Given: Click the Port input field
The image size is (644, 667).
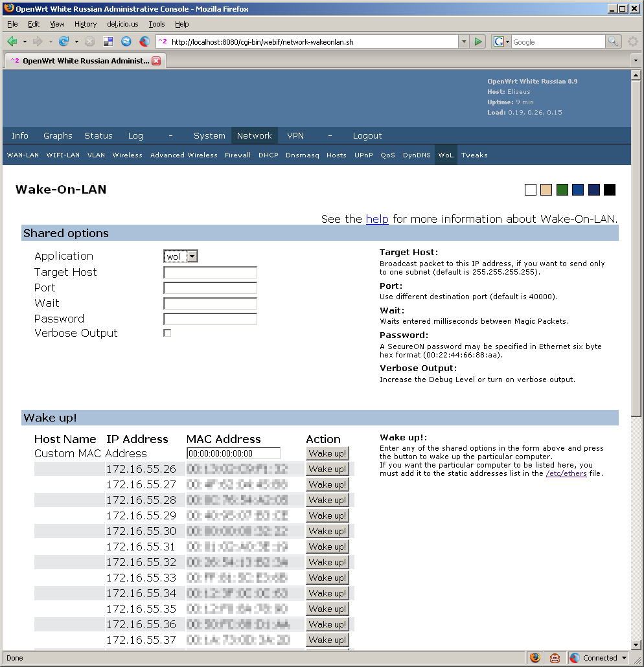Looking at the screenshot, I should pyautogui.click(x=211, y=288).
